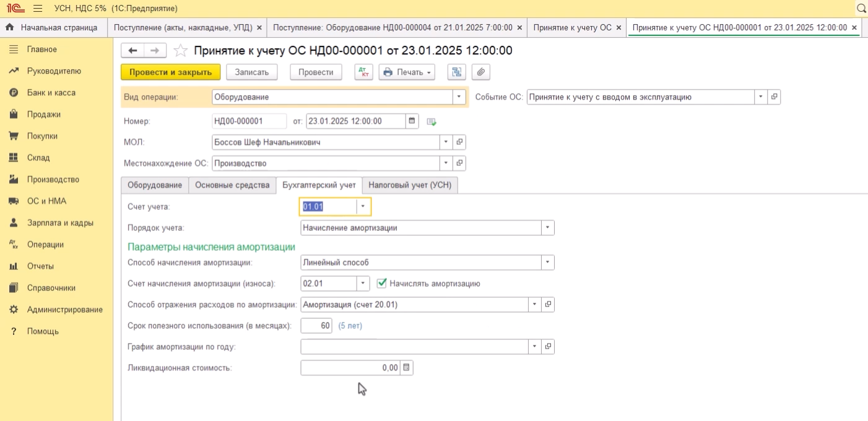Click the Срок полезного использования input field
The width and height of the screenshot is (868, 421).
(316, 326)
